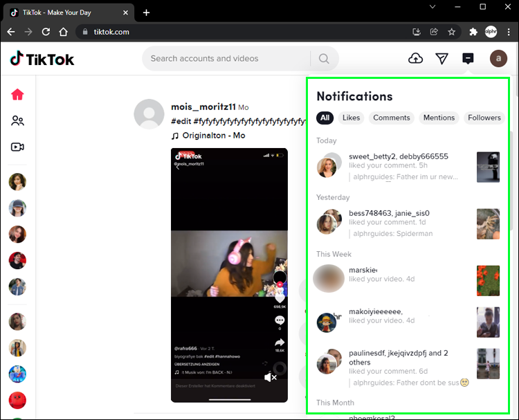The height and width of the screenshot is (420, 519).
Task: Click the straw hat avatar of makoiyieeeeee
Action: [x=327, y=322]
